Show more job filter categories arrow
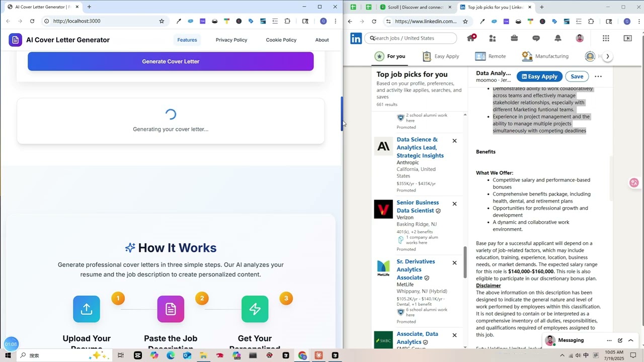Viewport: 644px width, 362px height. (x=607, y=56)
